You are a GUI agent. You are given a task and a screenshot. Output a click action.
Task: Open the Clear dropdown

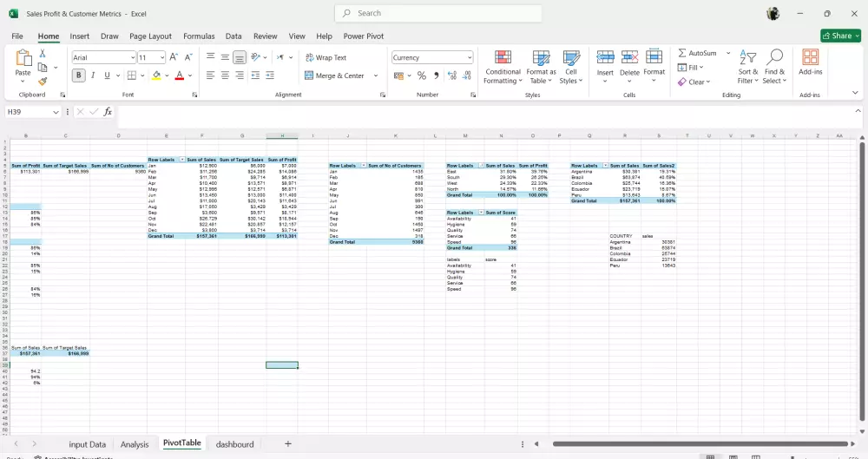click(694, 82)
